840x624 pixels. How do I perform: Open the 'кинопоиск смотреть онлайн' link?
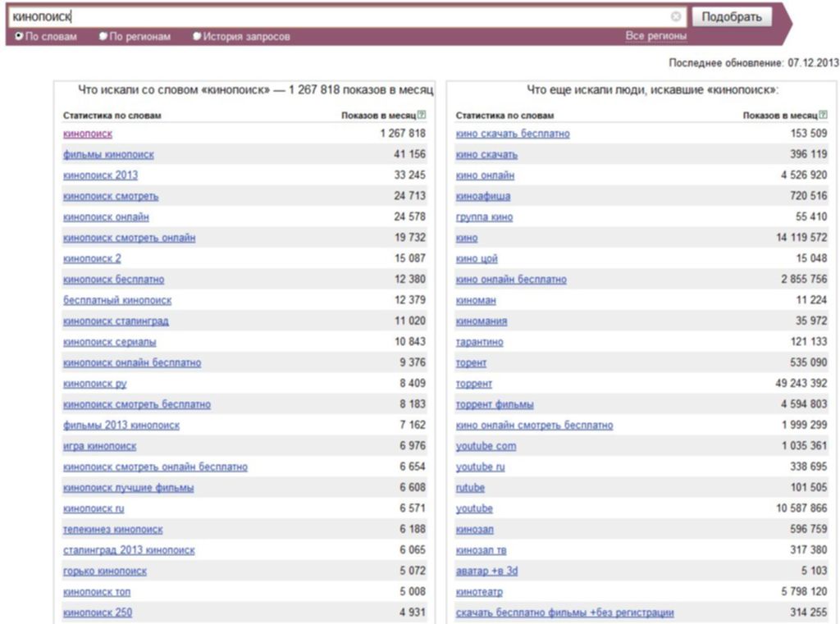click(x=129, y=238)
